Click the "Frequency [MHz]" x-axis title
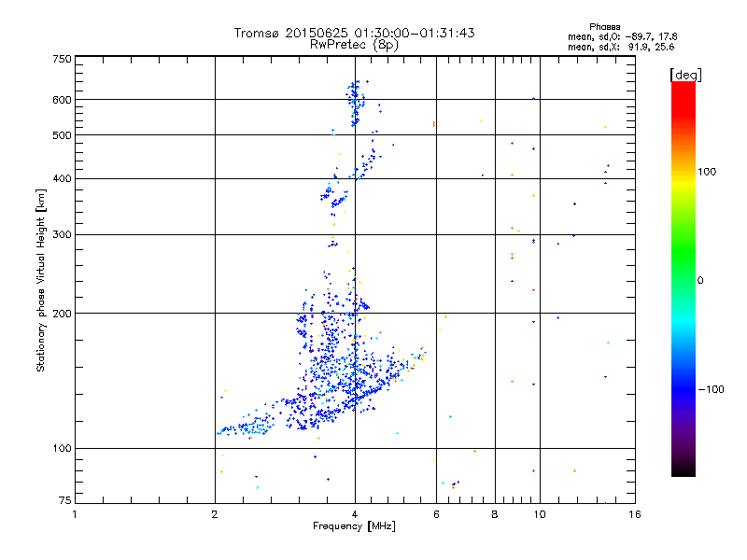This screenshot has width=747, height=560. click(x=354, y=526)
